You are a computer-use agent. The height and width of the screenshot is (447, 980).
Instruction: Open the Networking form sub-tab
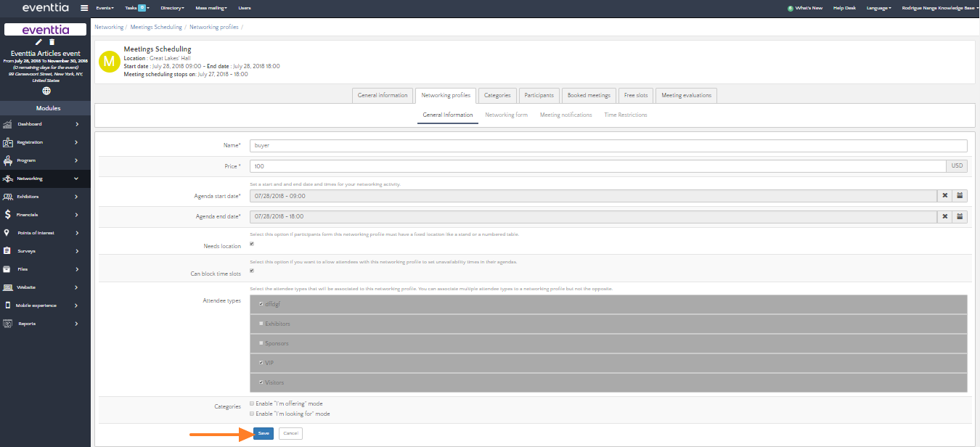[506, 115]
